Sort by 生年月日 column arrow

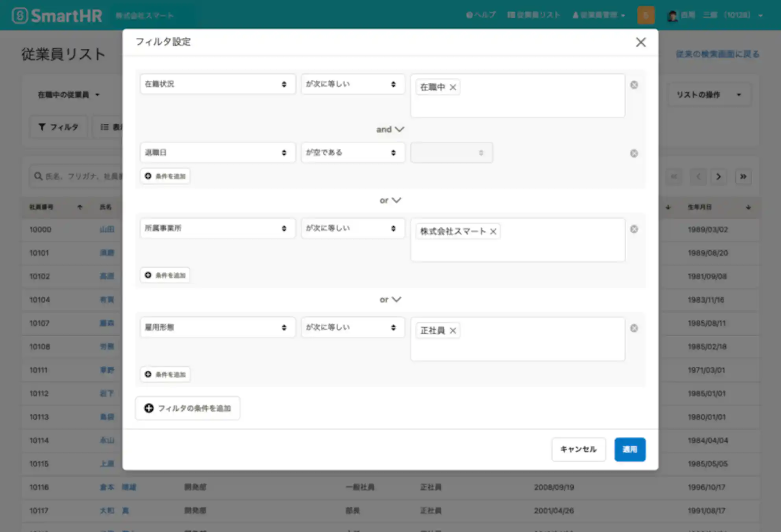click(748, 207)
